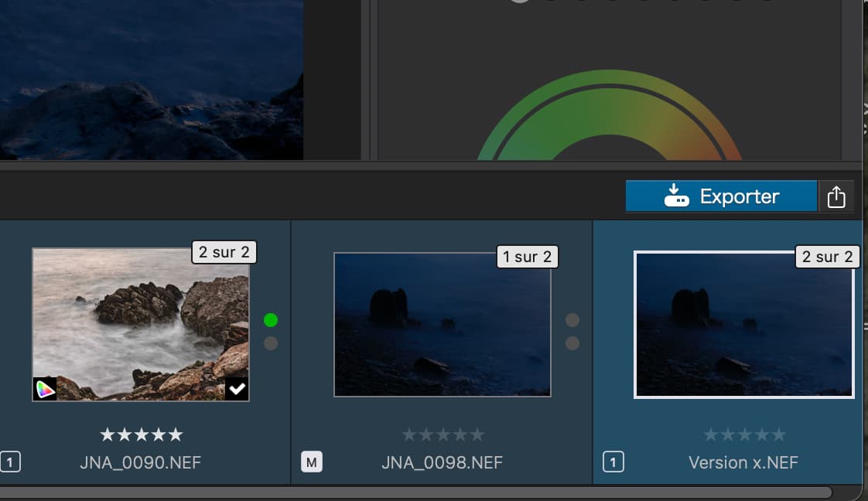Click the fifth star under JNA_0098.NEF
The width and height of the screenshot is (868, 501).
point(477,435)
